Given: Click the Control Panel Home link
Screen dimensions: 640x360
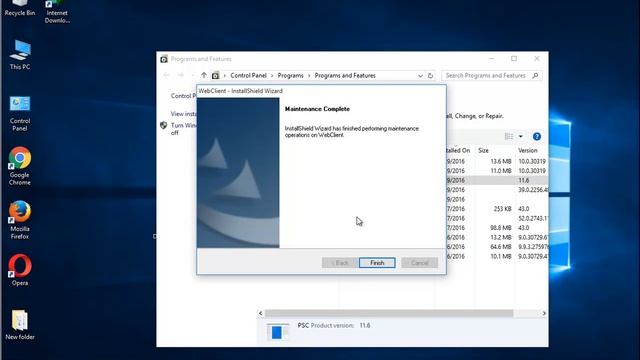Looking at the screenshot, I should [183, 96].
